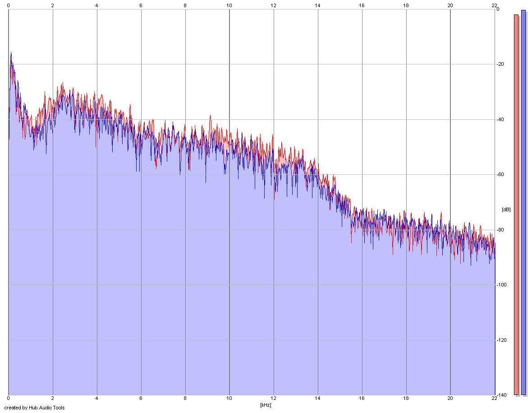Click the -60 label on dB axis
This screenshot has height=413, width=532.
click(500, 174)
